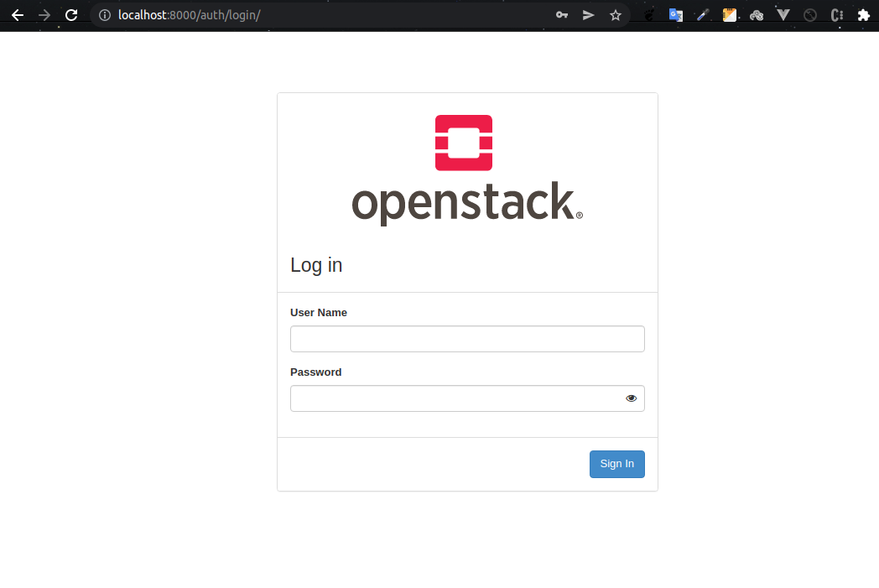Open the Extensions puzzle menu
879x588 pixels.
pos(864,15)
